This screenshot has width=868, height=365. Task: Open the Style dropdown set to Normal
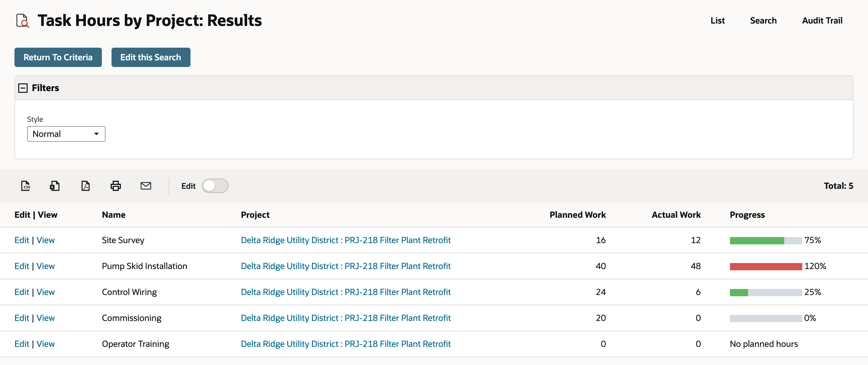(x=66, y=134)
